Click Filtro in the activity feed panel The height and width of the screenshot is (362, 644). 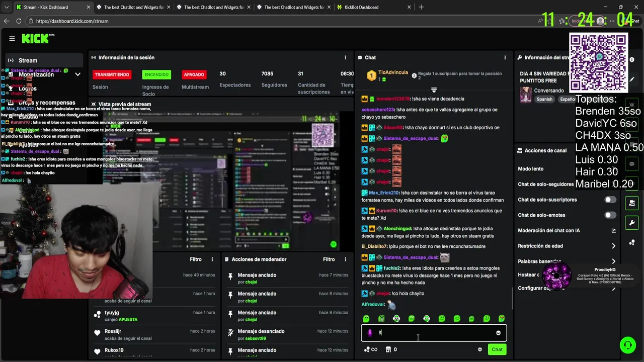tap(196, 259)
